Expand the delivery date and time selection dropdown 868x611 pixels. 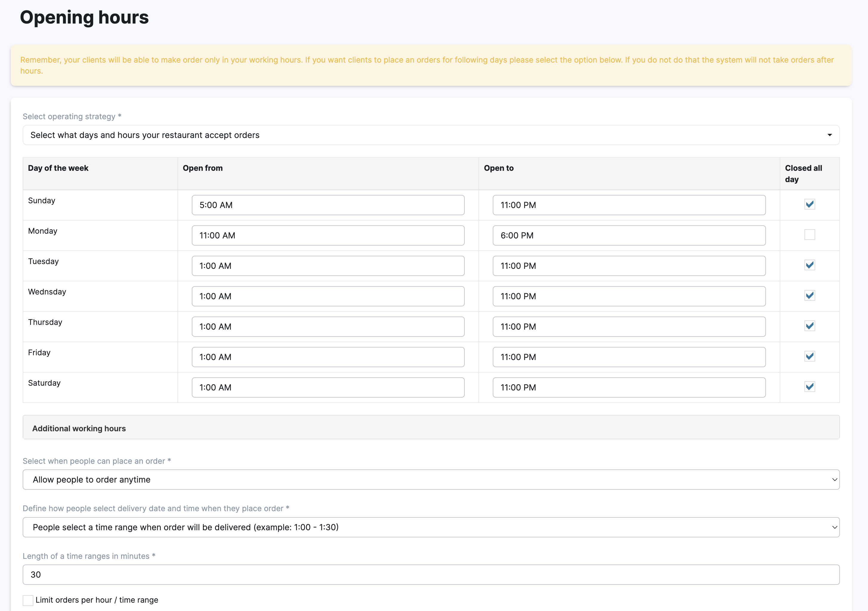pyautogui.click(x=431, y=527)
